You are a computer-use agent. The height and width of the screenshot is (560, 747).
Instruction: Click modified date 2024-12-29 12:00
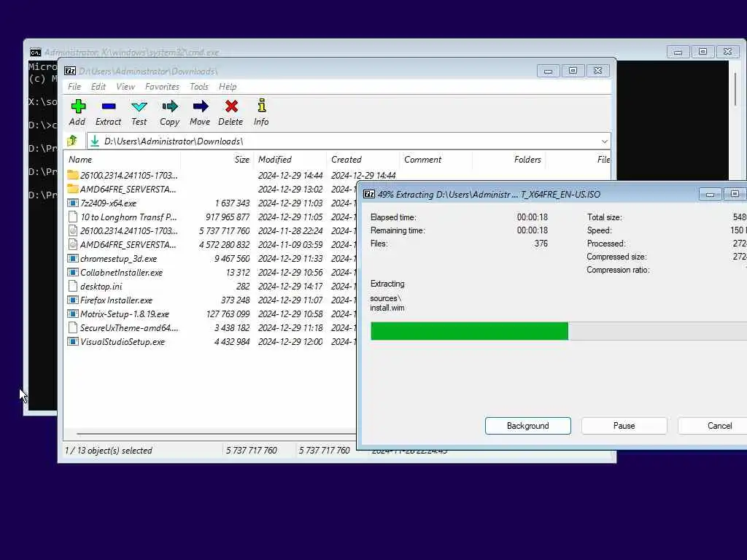[290, 341]
